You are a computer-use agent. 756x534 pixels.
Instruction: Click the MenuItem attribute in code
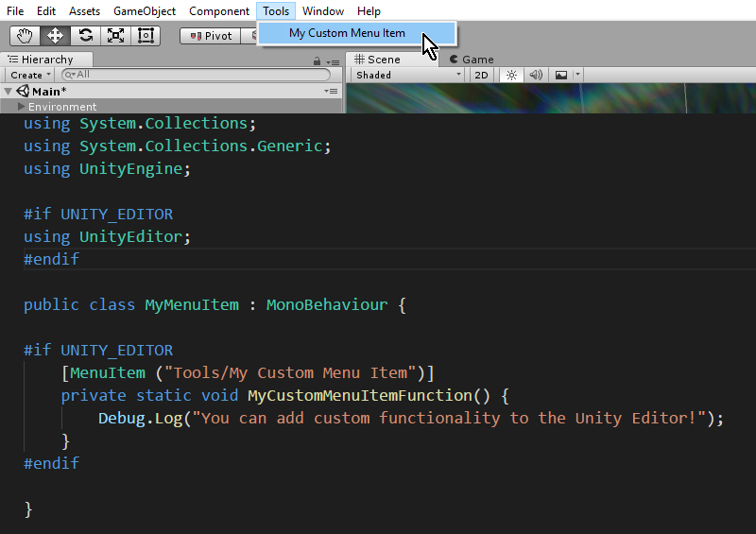tap(108, 373)
